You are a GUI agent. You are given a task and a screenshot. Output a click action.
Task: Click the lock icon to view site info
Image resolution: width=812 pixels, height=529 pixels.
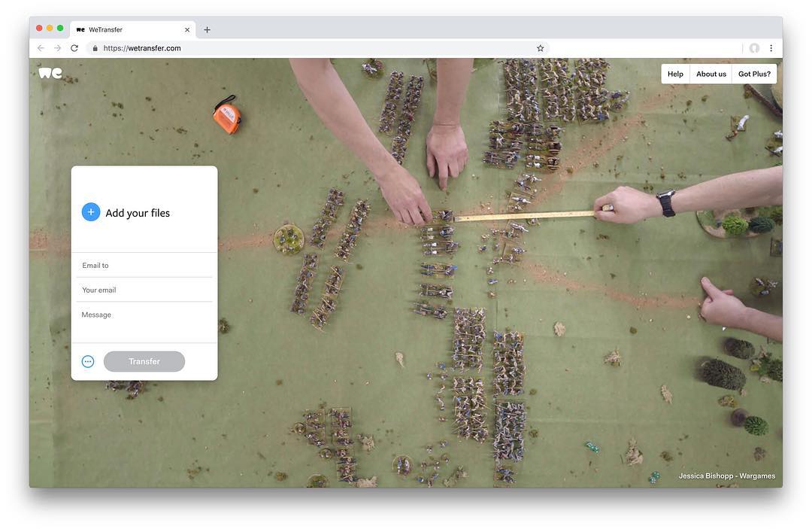(x=95, y=48)
